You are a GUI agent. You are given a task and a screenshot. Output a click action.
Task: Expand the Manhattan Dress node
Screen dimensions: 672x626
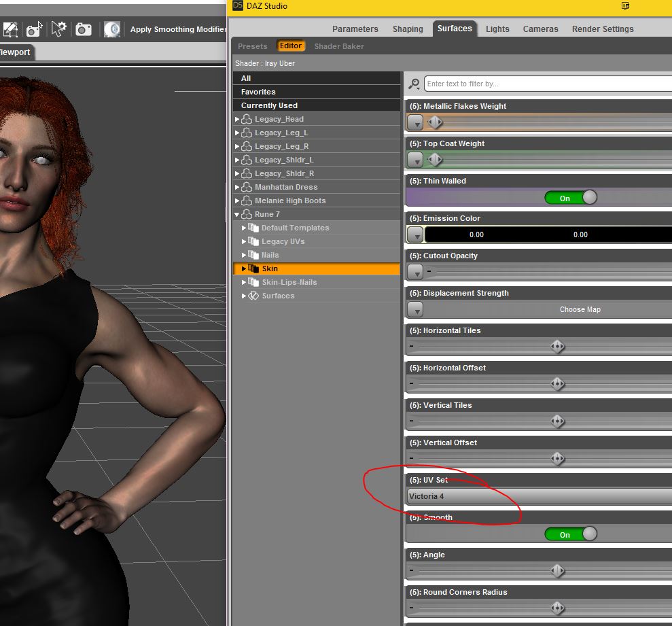click(236, 187)
